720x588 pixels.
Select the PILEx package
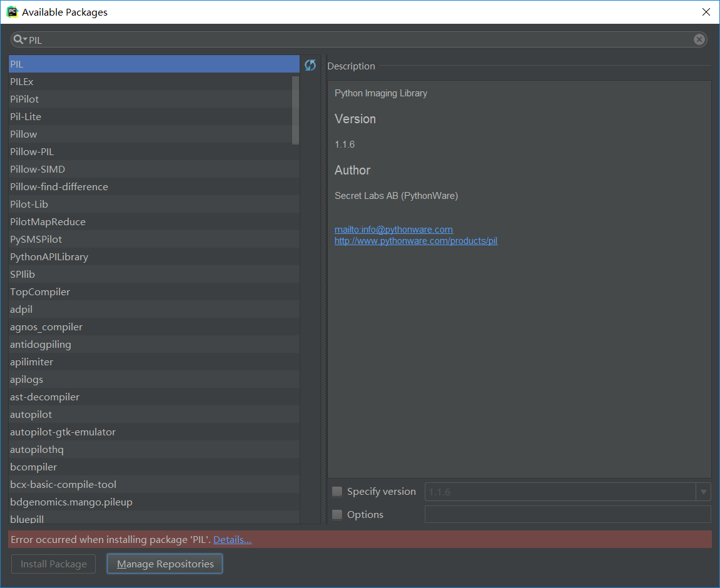[154, 82]
